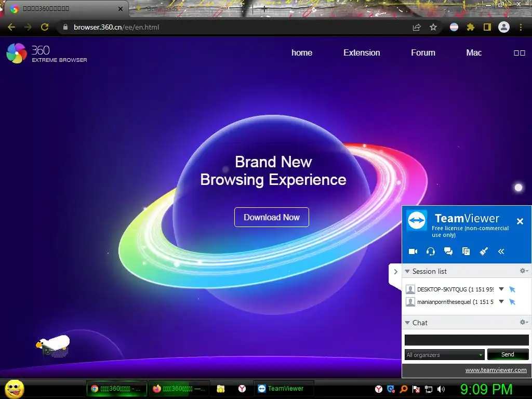Viewport: 532px width, 399px height.
Task: View site info via padlock icon
Action: [65, 27]
